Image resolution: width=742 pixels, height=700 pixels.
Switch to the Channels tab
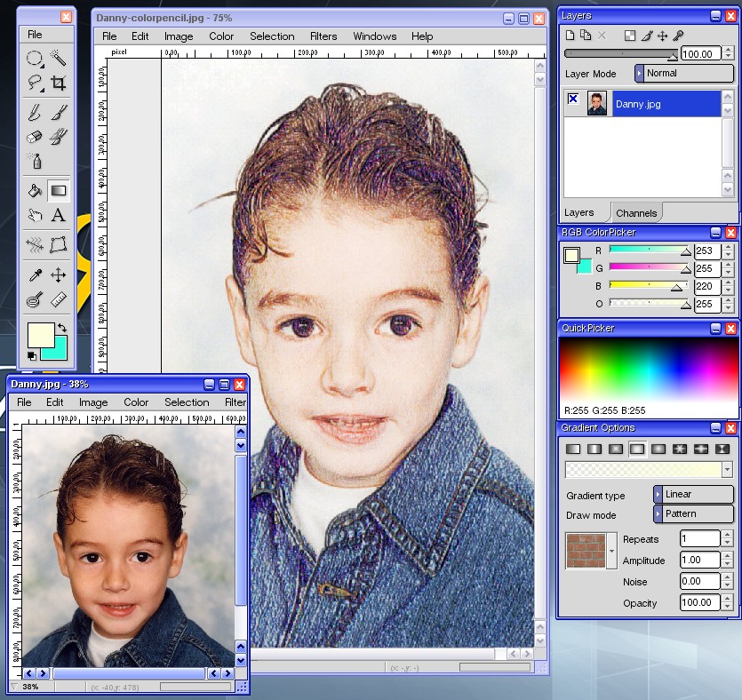(636, 213)
